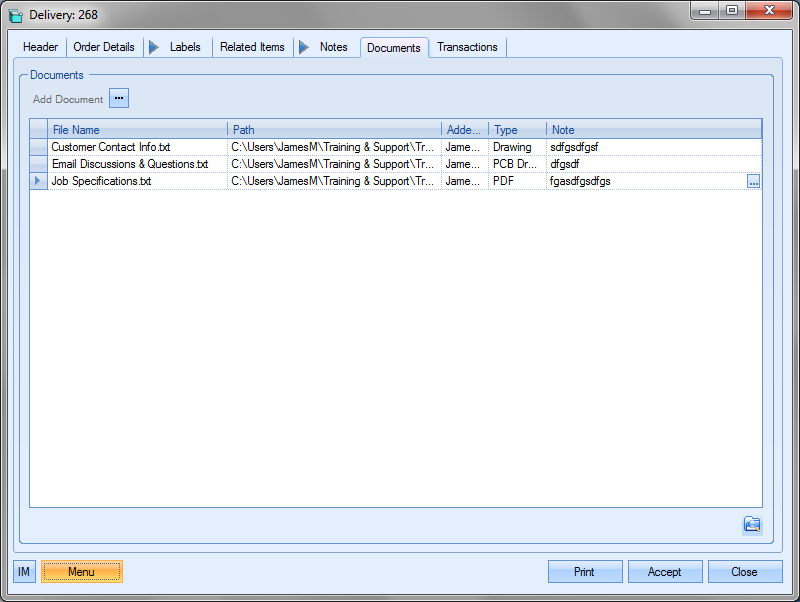Select the row header of Customer Contact Info.txt
The width and height of the screenshot is (800, 602).
click(38, 147)
